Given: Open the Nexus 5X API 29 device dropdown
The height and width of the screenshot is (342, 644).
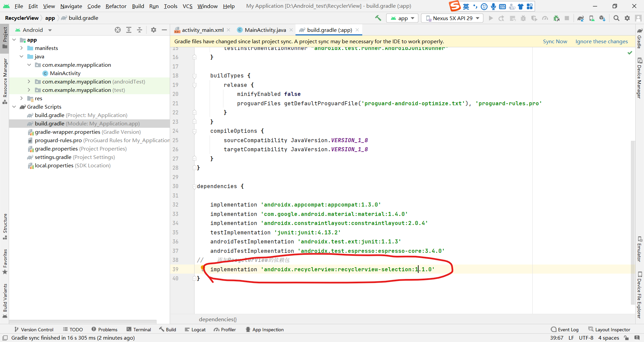Looking at the screenshot, I should [x=452, y=18].
